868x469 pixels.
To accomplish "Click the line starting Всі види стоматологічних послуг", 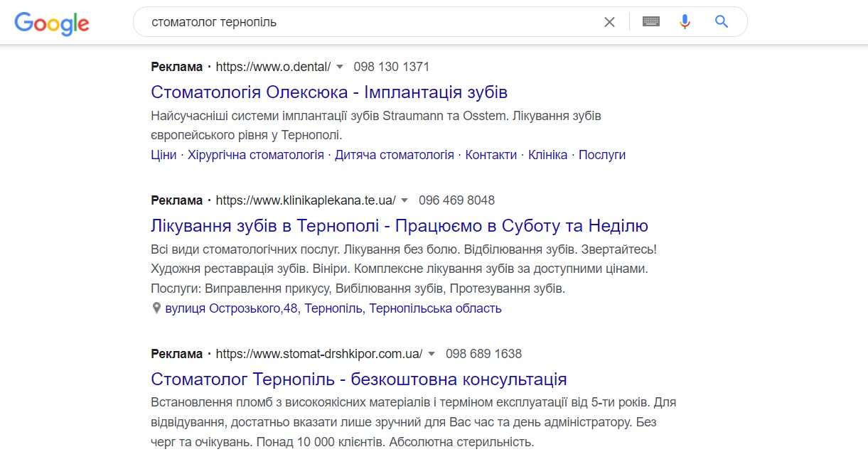I will click(x=404, y=250).
